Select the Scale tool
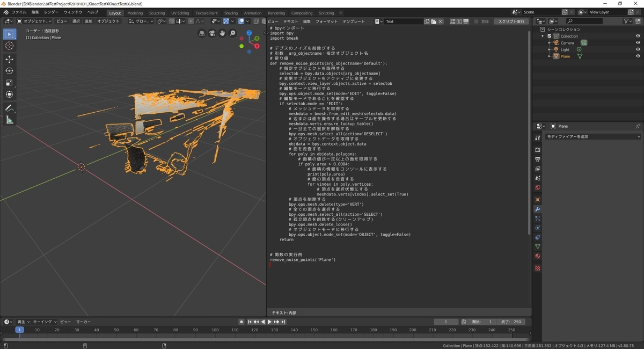The width and height of the screenshot is (644, 349). tap(9, 83)
